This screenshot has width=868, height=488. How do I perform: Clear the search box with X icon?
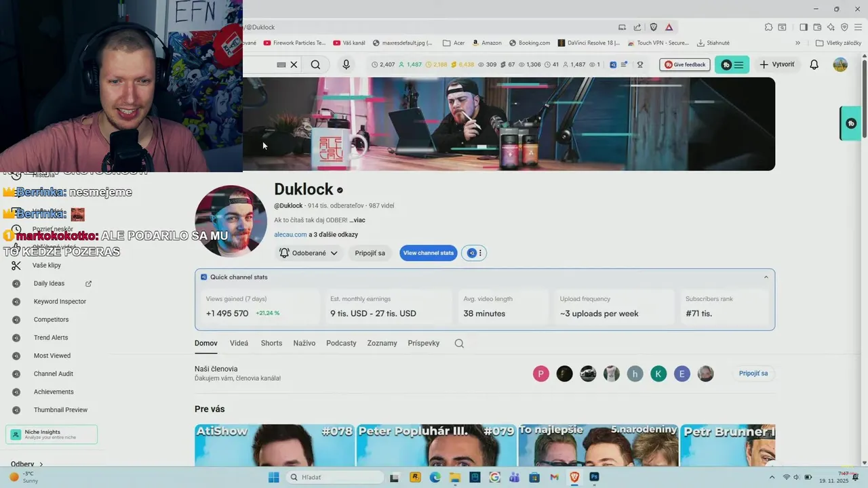294,64
